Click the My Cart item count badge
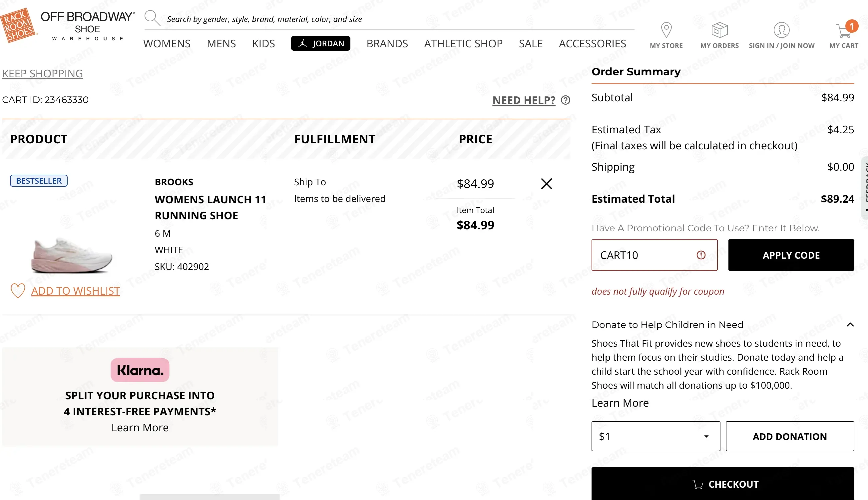868x500 pixels. [x=851, y=26]
